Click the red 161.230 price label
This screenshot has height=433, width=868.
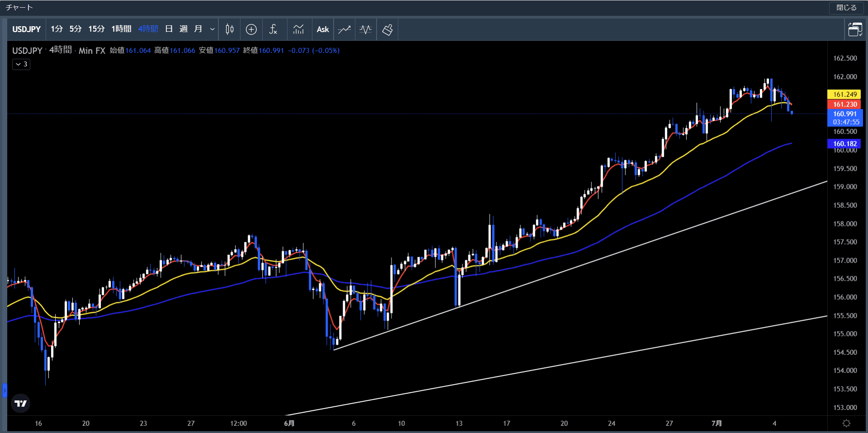844,104
